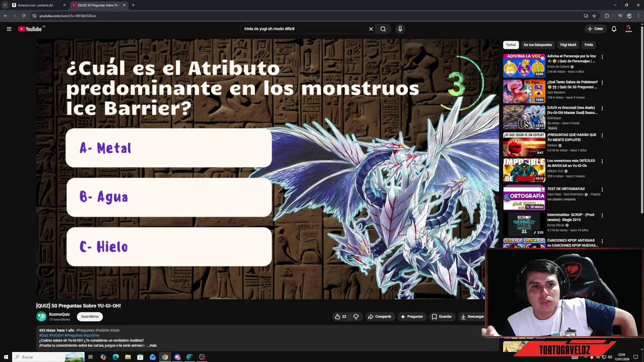
Task: Like the video with thumbs up
Action: (x=341, y=317)
